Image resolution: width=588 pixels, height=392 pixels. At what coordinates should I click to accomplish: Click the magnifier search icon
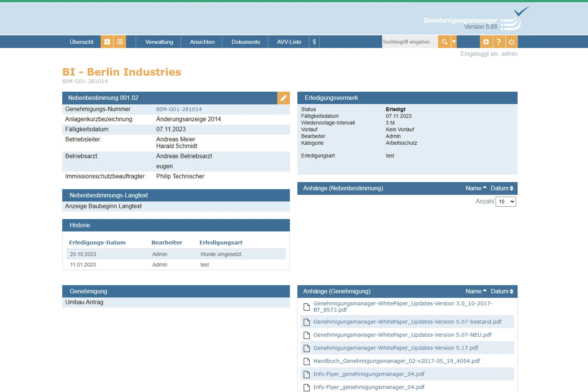pos(444,42)
